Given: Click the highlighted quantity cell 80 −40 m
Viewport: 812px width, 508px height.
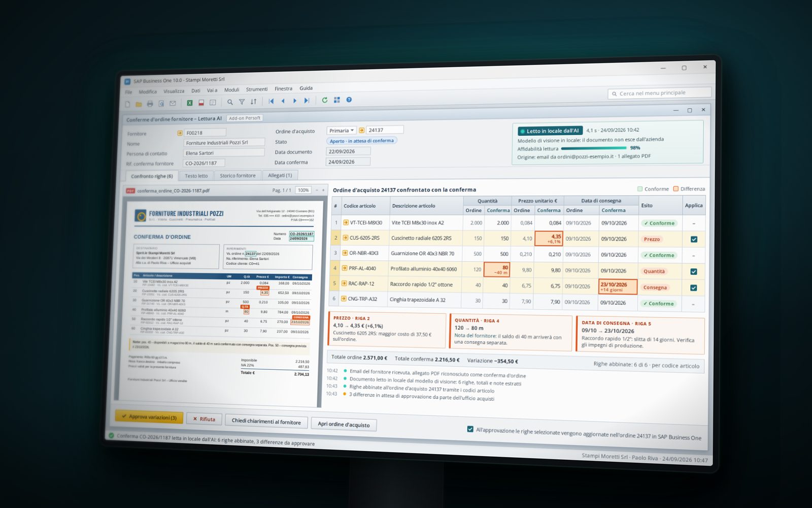Looking at the screenshot, I should (496, 270).
